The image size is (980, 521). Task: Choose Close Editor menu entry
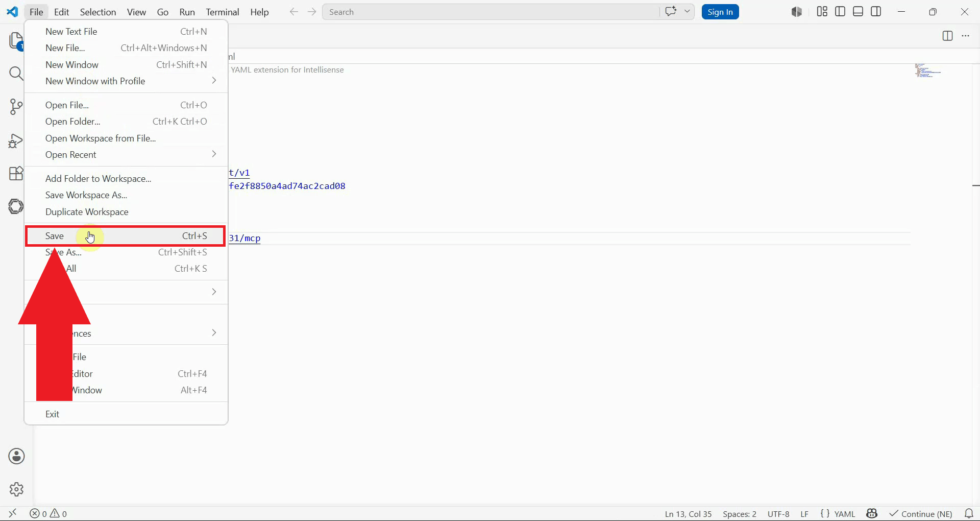(x=126, y=373)
